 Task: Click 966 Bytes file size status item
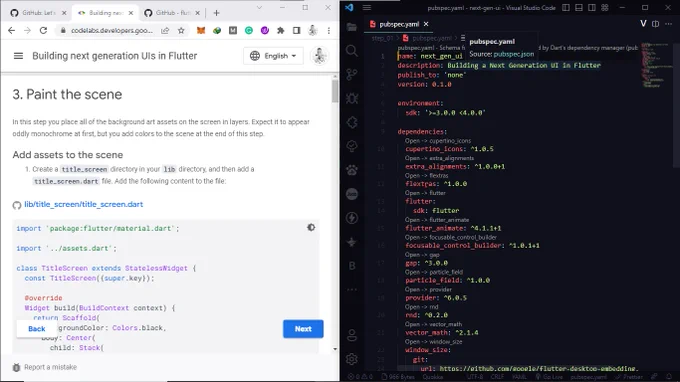[x=398, y=377]
